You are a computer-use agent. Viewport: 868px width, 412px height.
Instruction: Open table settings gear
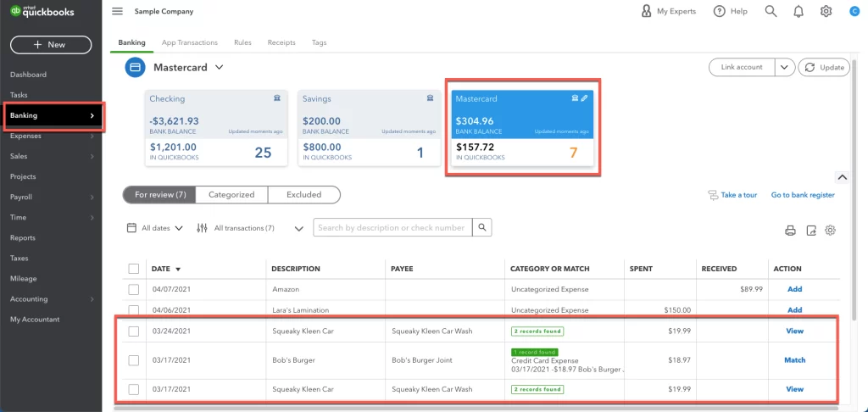(830, 231)
